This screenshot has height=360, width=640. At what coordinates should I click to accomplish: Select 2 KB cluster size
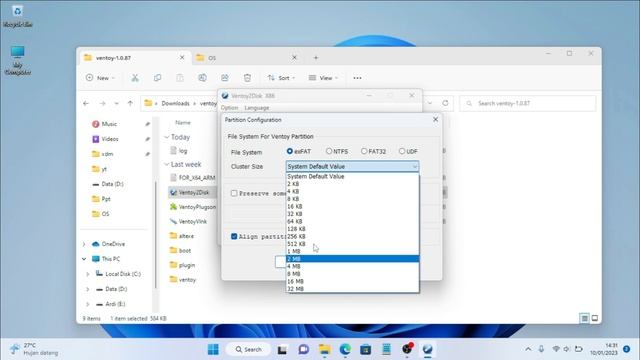click(x=352, y=184)
